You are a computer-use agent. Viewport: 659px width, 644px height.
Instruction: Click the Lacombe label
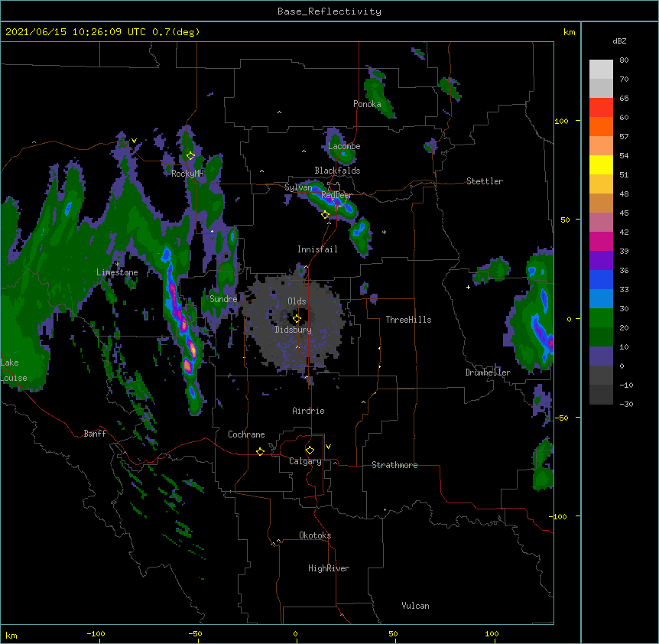pyautogui.click(x=344, y=146)
